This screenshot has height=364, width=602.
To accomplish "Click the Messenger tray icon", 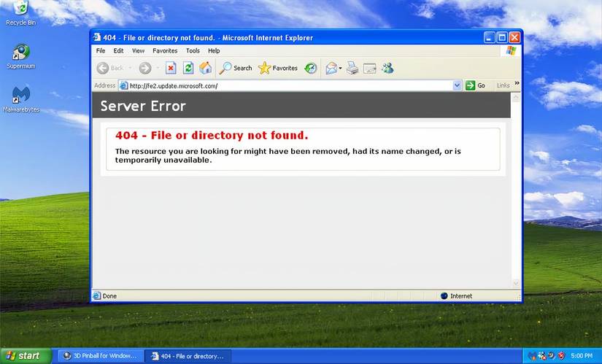I will (x=541, y=356).
